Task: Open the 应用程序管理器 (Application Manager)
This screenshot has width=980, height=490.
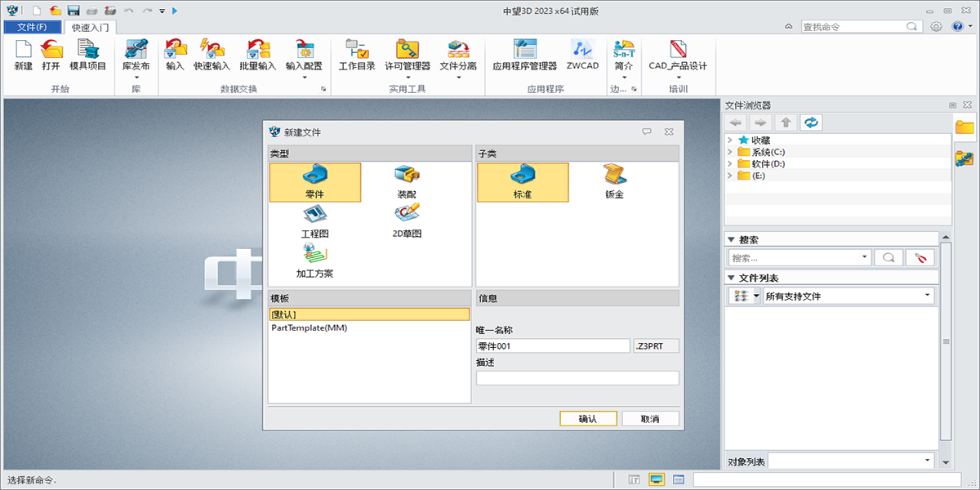Action: (523, 57)
